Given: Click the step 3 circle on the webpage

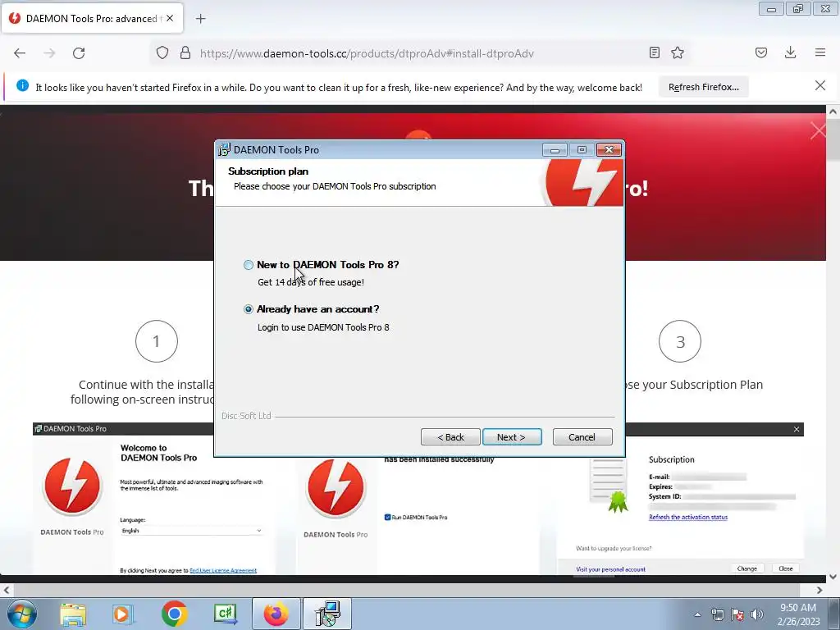Looking at the screenshot, I should tap(680, 341).
